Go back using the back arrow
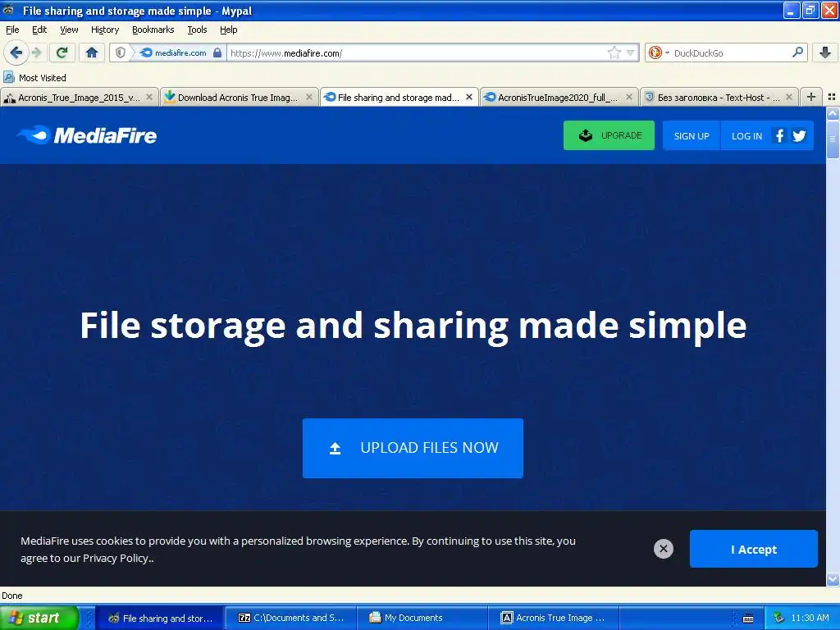Screen dimensions: 840x630 [x=16, y=52]
